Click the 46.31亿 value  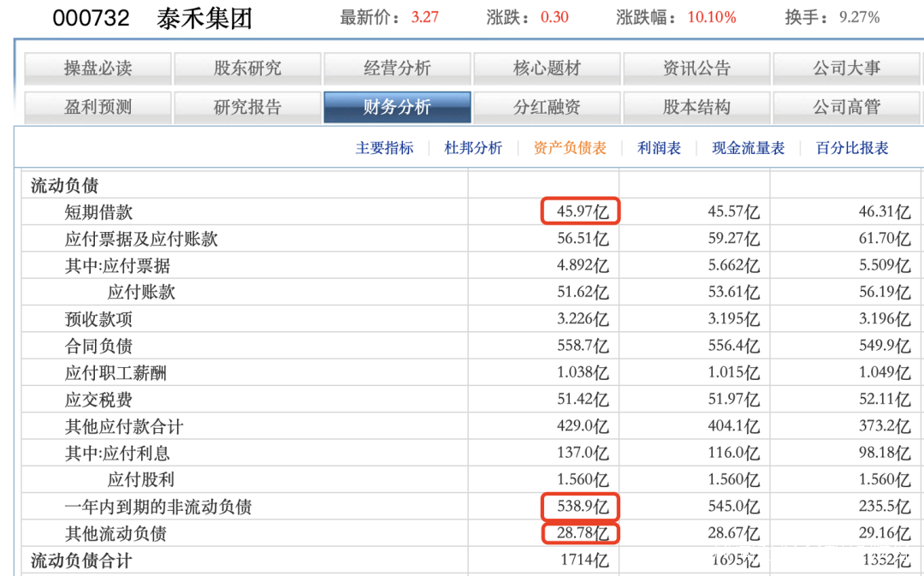pos(885,211)
